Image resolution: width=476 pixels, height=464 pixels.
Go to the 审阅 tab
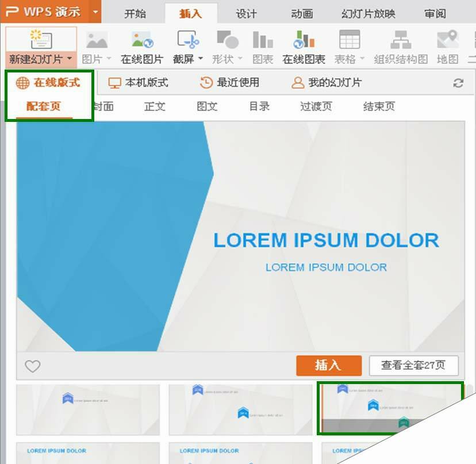click(435, 14)
